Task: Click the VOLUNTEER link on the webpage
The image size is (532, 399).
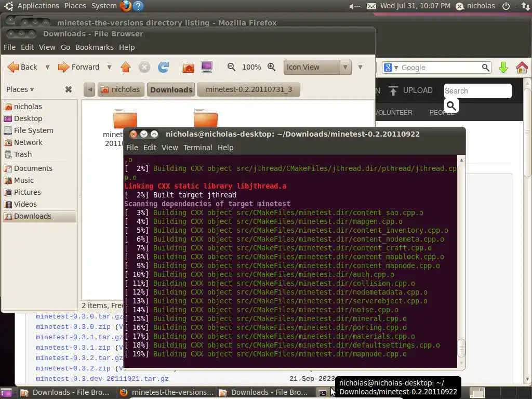Action: pyautogui.click(x=394, y=112)
